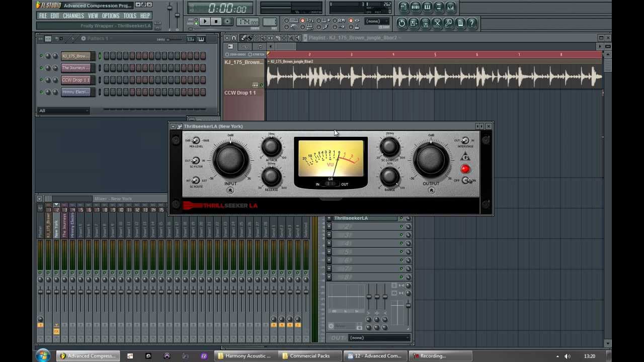Select the CCW Drop 1 channel button
644x362 pixels.
(x=76, y=80)
